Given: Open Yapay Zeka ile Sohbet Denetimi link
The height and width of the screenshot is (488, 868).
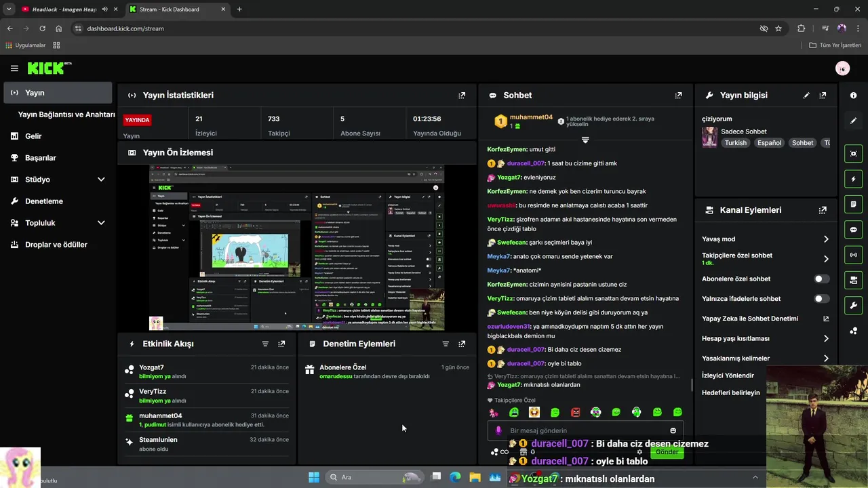Looking at the screenshot, I should [x=766, y=319].
